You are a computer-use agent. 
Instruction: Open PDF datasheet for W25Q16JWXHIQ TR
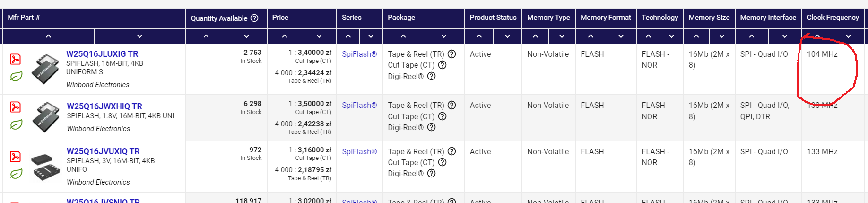(15, 107)
